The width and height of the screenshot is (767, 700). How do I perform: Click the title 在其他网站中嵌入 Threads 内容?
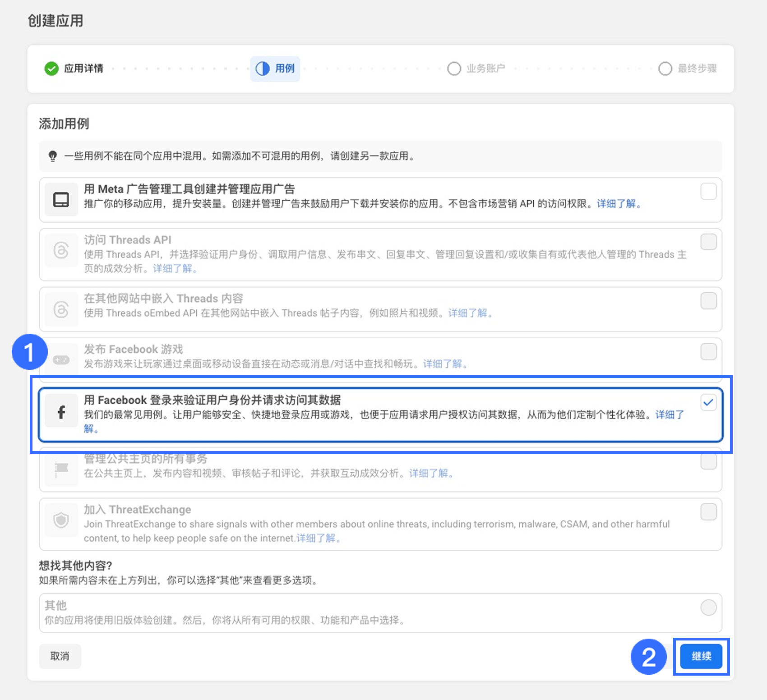click(x=163, y=298)
